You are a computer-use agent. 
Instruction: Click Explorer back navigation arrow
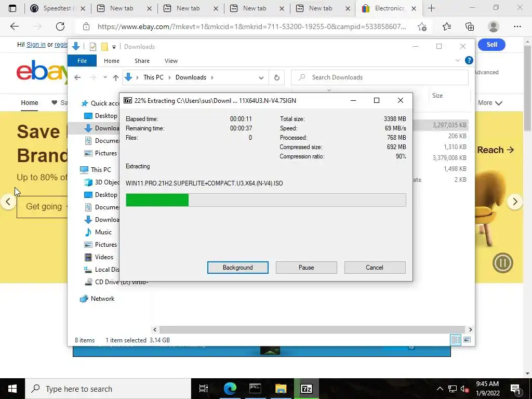tap(77, 77)
